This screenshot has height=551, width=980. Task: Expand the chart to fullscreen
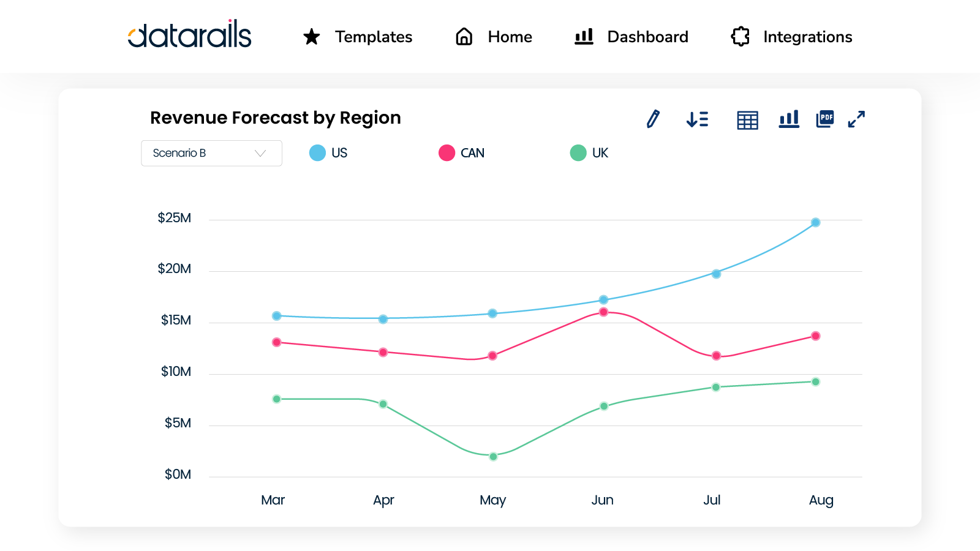pos(857,119)
